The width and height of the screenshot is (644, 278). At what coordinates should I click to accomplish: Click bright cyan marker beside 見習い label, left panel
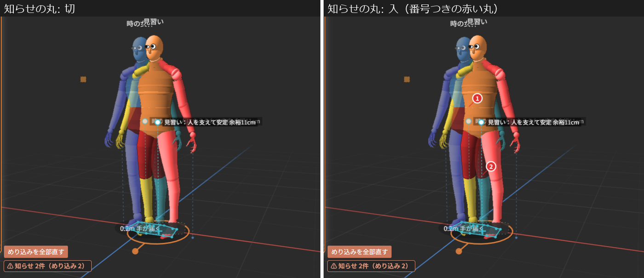pyautogui.click(x=158, y=123)
